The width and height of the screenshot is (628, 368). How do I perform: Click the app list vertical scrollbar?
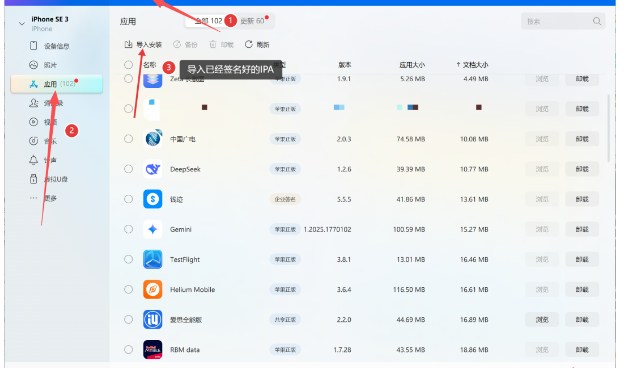[x=608, y=128]
